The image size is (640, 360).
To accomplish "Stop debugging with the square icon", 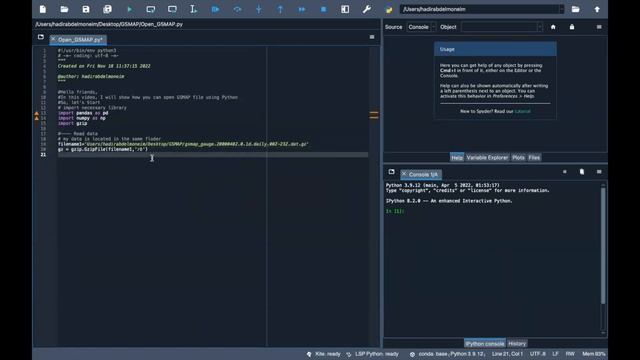I will coord(323,9).
